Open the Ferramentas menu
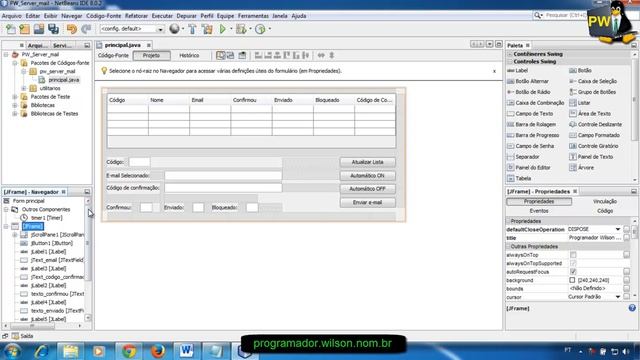The width and height of the screenshot is (640, 360). coord(253,16)
